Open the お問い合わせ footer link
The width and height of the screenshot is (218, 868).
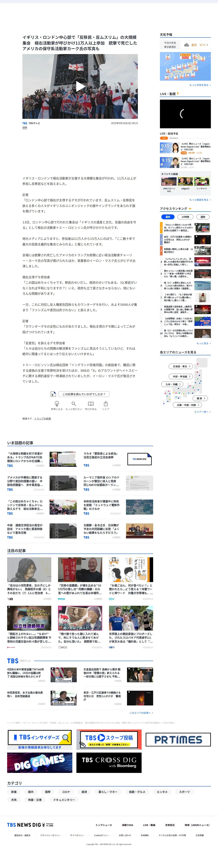(x=125, y=835)
